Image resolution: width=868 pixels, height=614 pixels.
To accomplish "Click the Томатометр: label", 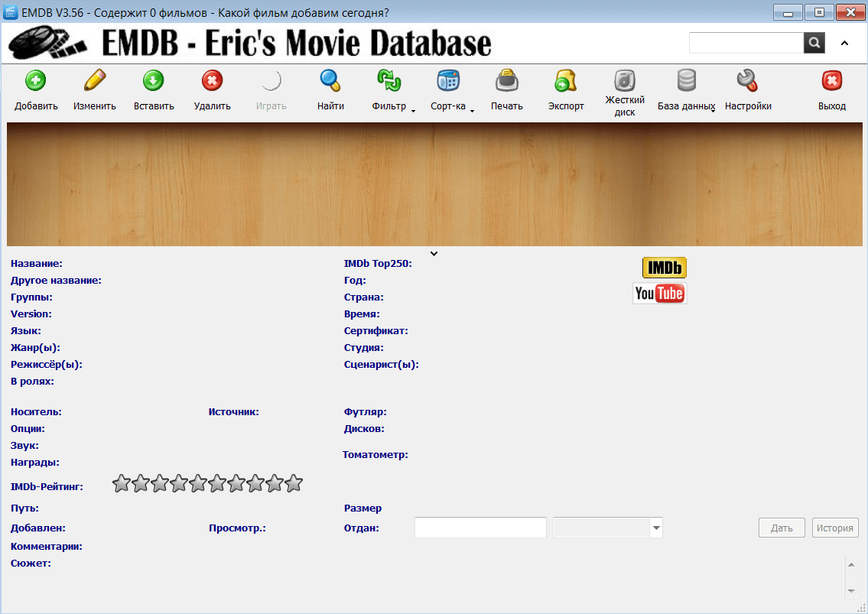I will click(x=375, y=454).
